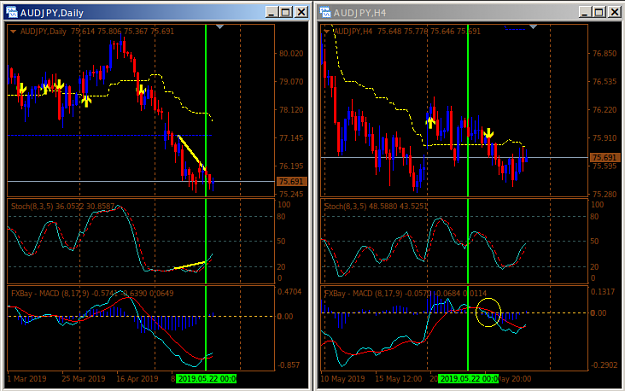Viewport: 625px width, 391px height.
Task: Minimize the AUDJPY,H4 window
Action: [584, 12]
